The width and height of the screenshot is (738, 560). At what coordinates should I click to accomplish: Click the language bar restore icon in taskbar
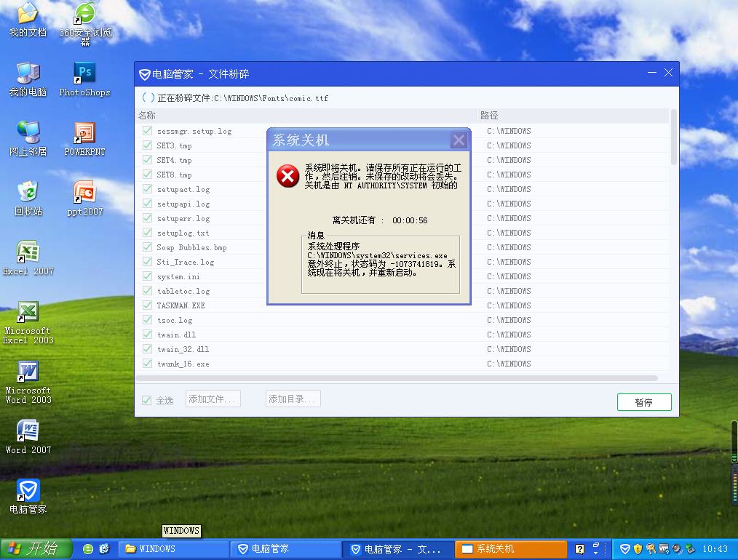[x=596, y=545]
